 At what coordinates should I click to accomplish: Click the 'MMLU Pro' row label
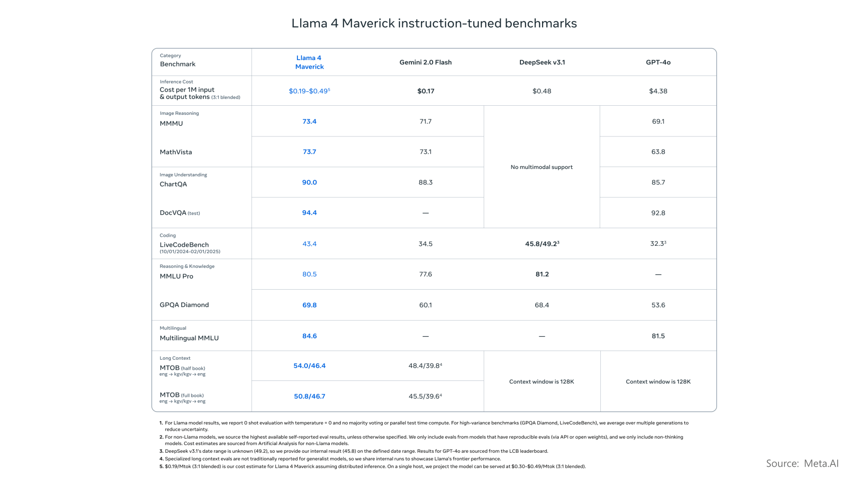176,276
